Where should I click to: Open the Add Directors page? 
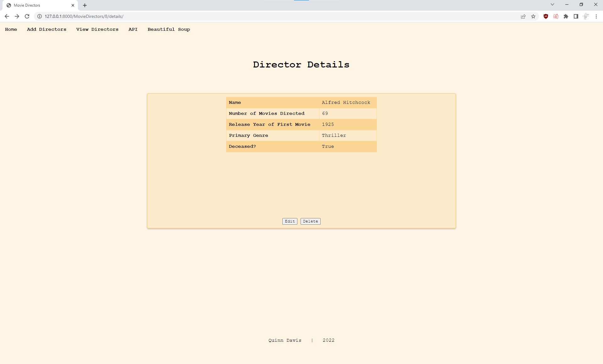point(46,29)
